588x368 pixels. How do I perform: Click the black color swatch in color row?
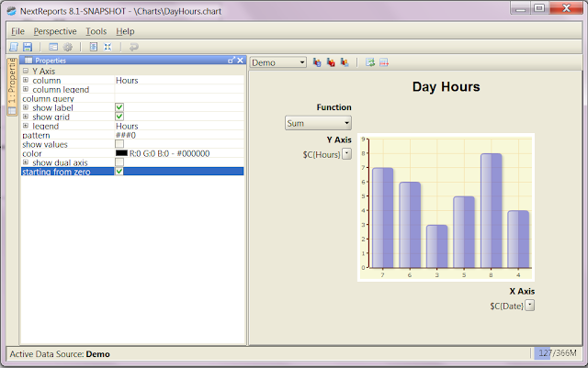tap(121, 153)
